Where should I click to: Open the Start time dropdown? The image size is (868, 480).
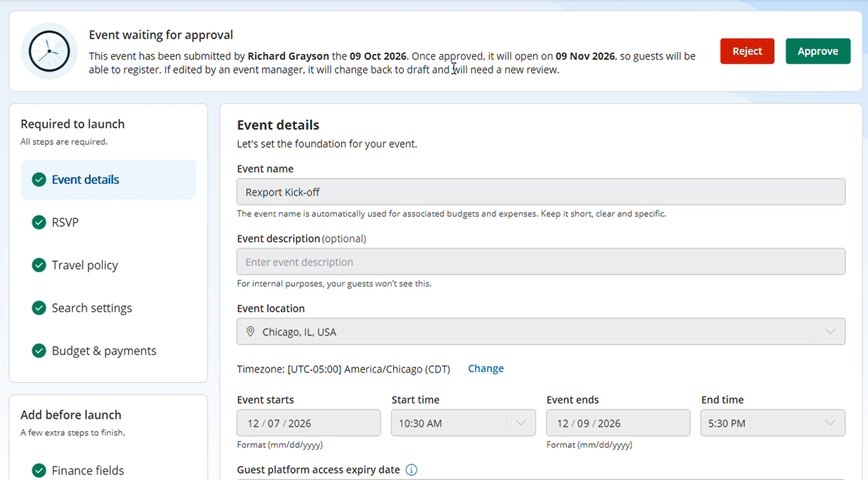coord(463,423)
